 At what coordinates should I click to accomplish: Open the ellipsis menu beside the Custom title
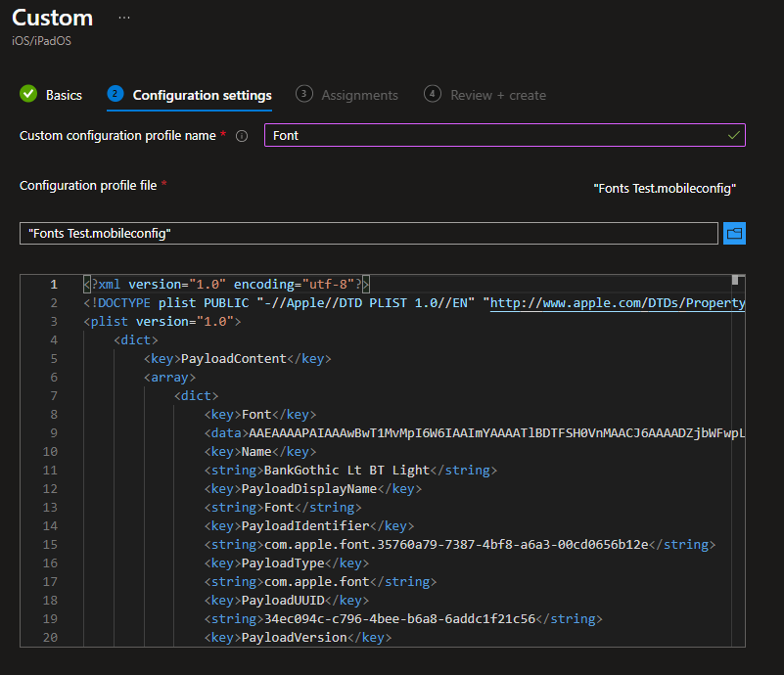[x=123, y=16]
